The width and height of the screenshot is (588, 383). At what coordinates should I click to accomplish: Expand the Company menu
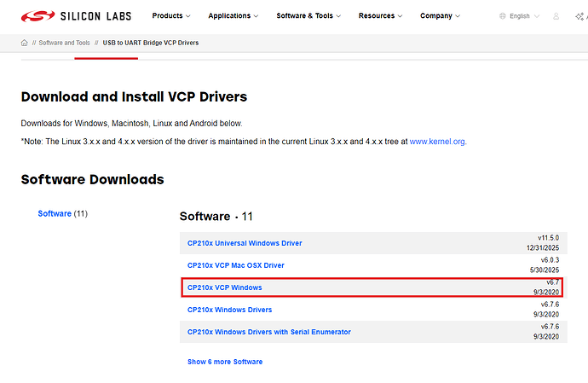[x=440, y=15]
